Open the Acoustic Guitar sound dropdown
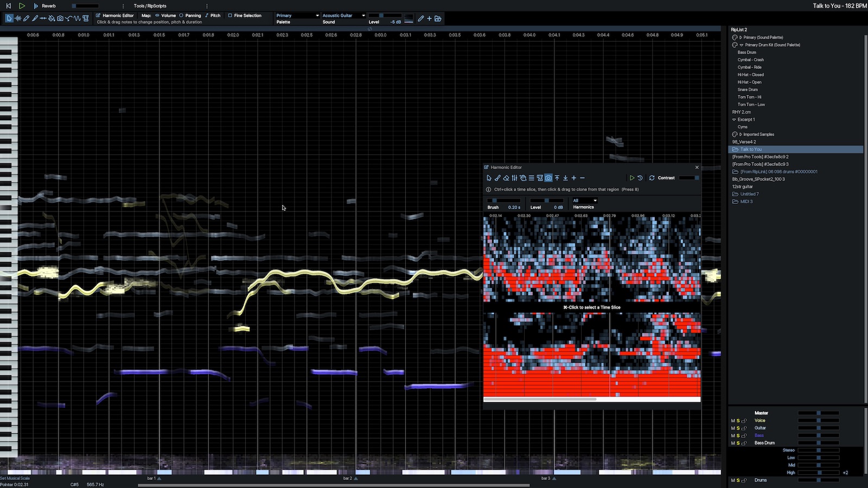Viewport: 868px width, 488px height. pos(343,15)
